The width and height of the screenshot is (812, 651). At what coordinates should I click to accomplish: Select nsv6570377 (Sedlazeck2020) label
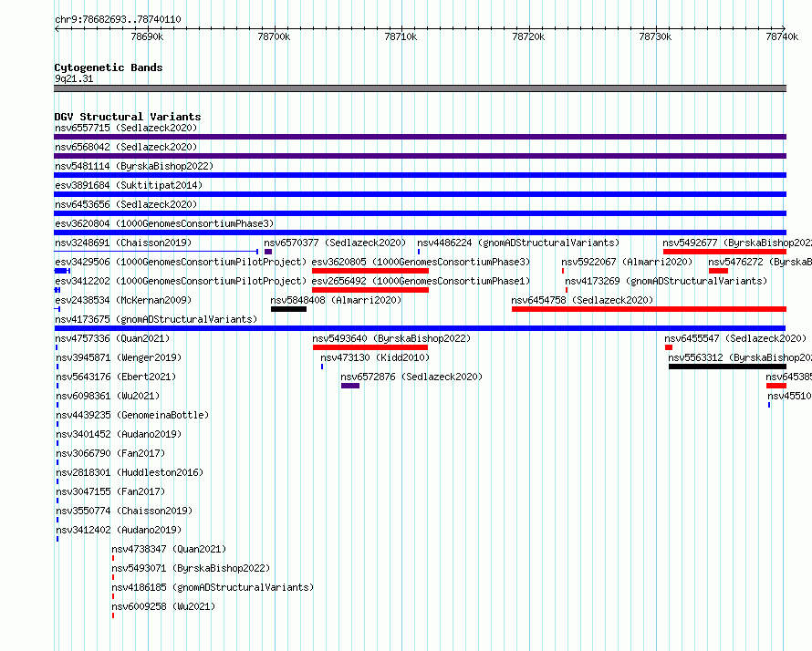[x=335, y=243]
